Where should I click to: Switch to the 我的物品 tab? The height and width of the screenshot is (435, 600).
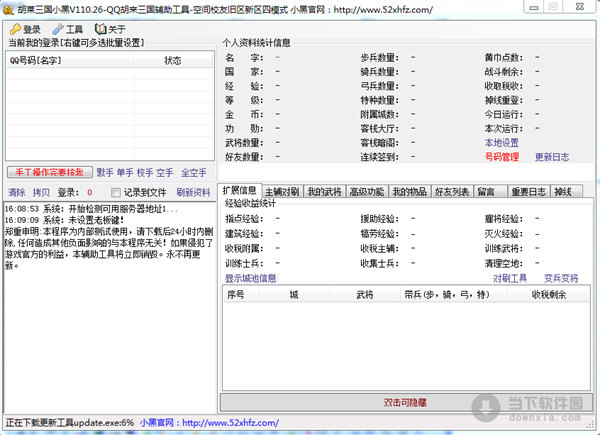pyautogui.click(x=409, y=191)
